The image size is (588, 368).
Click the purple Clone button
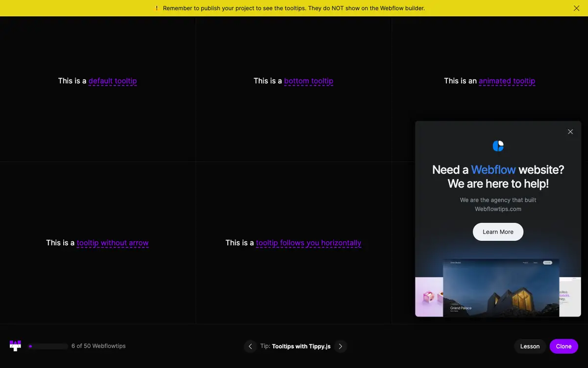(564, 346)
